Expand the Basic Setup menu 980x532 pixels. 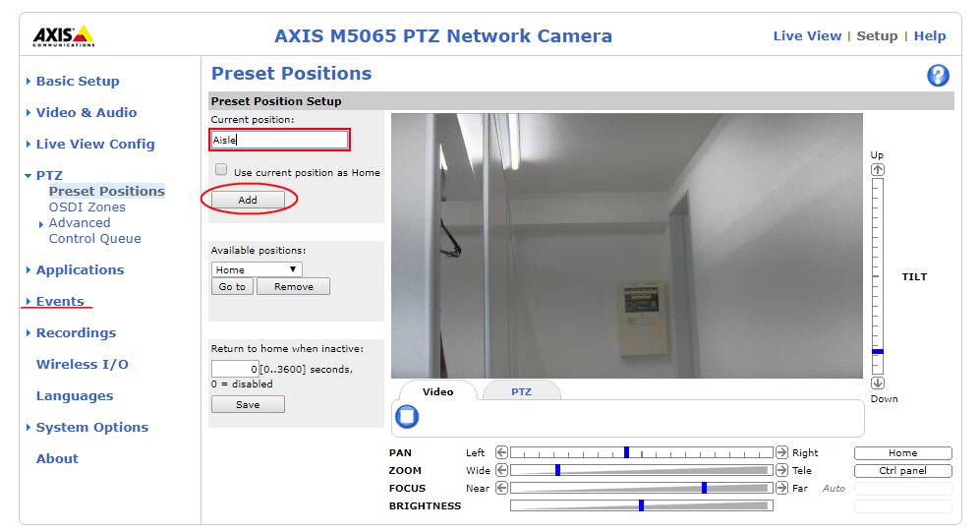tap(78, 82)
